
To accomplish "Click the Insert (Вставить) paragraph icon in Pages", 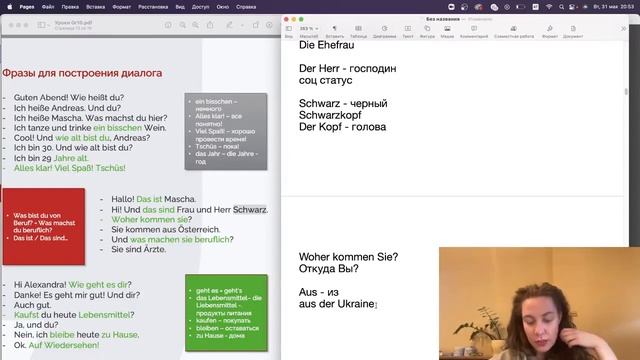I will pyautogui.click(x=334, y=29).
